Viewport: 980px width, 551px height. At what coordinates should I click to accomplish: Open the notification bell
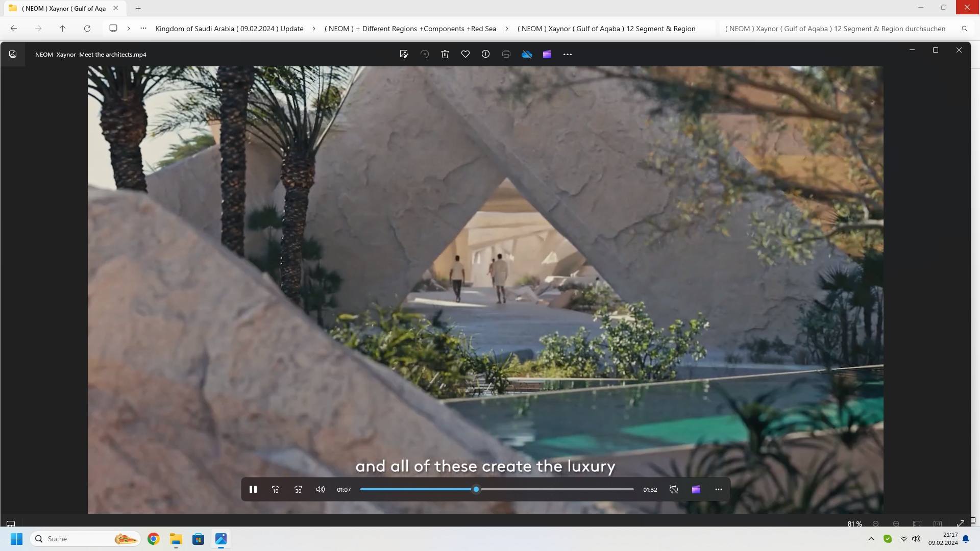pos(966,539)
